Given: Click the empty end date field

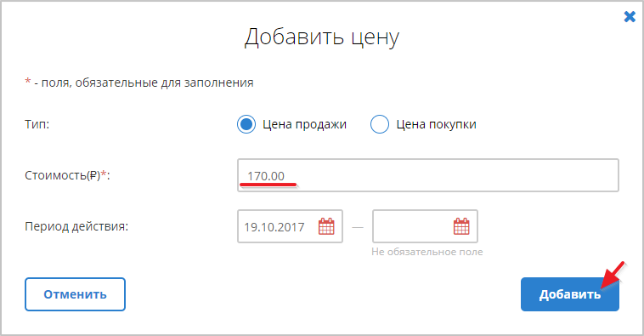Looking at the screenshot, I should click(x=425, y=226).
